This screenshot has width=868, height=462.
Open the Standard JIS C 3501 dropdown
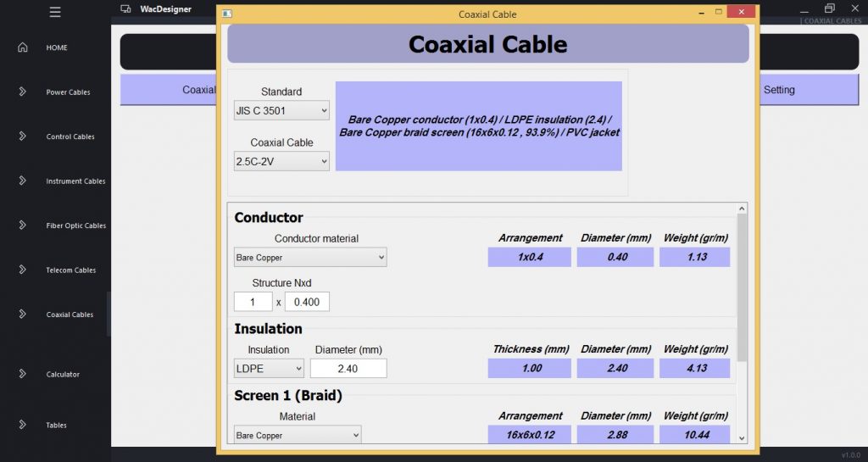(281, 110)
